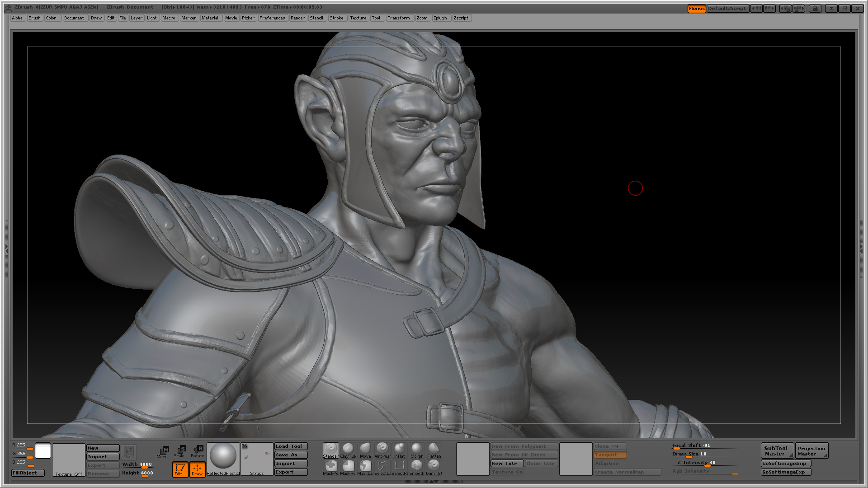
Task: Click the previous UI layout arrow icon
Action: [x=756, y=8]
